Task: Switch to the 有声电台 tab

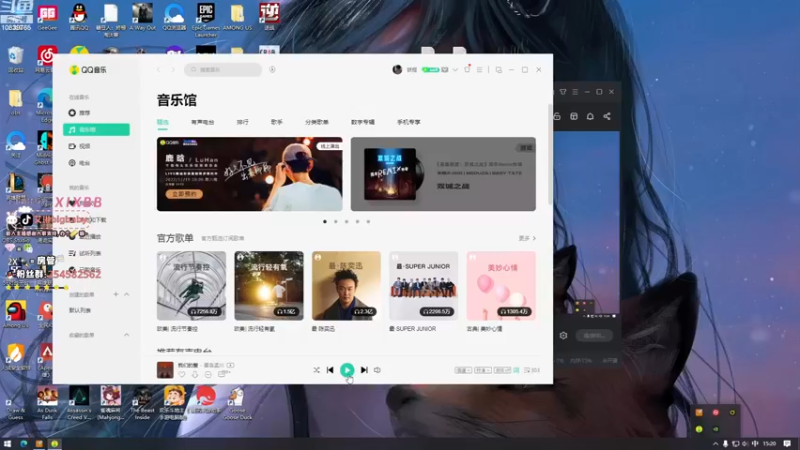Action: point(203,122)
